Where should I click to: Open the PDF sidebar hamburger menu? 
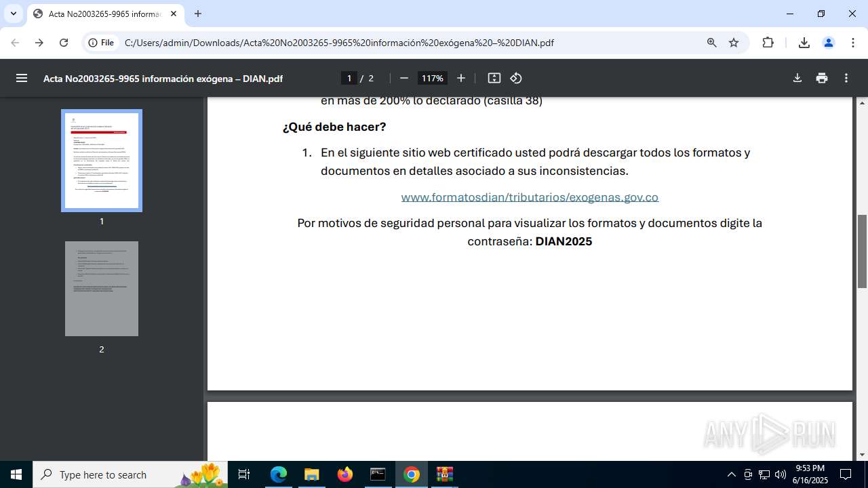(22, 78)
